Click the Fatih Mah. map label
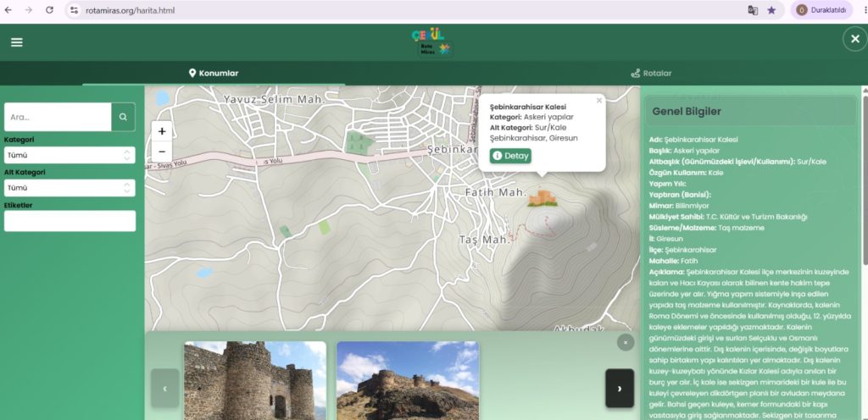Screen dimensions: 868x420 pyautogui.click(x=494, y=192)
